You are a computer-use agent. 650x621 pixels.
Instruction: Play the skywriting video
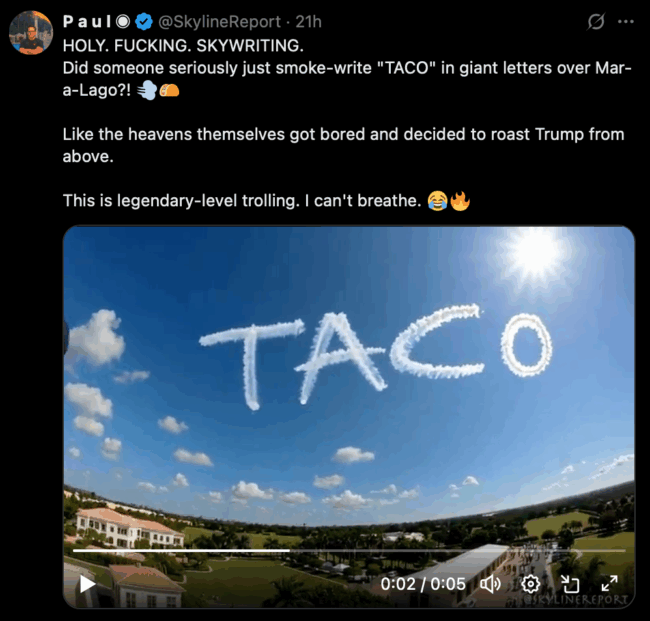click(87, 583)
